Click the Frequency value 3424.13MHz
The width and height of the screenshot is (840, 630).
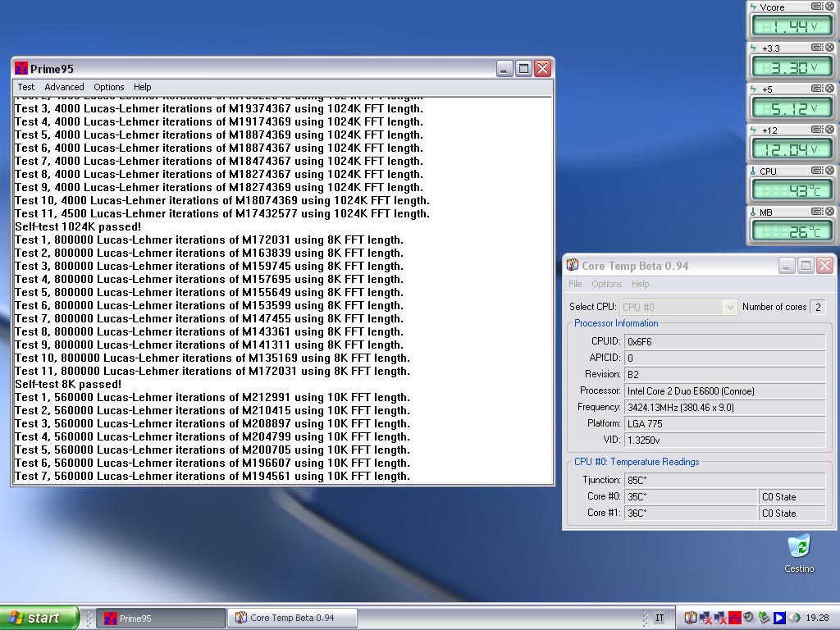click(x=725, y=408)
